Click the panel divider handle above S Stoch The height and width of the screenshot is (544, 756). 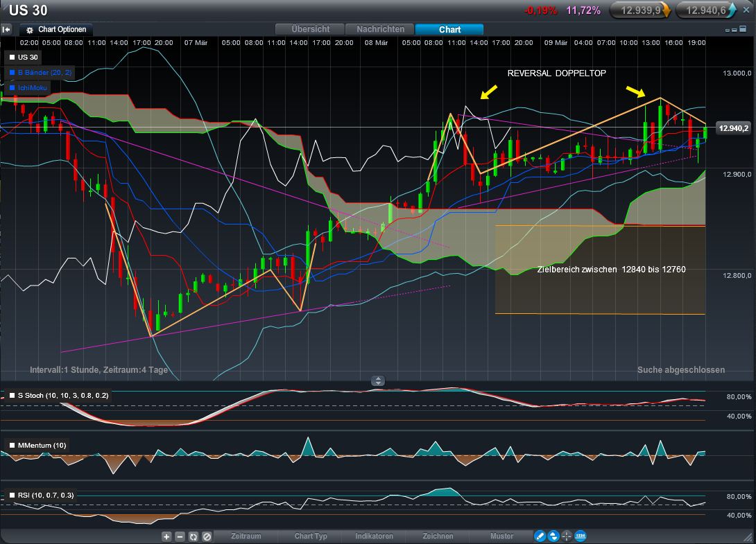pos(378,380)
